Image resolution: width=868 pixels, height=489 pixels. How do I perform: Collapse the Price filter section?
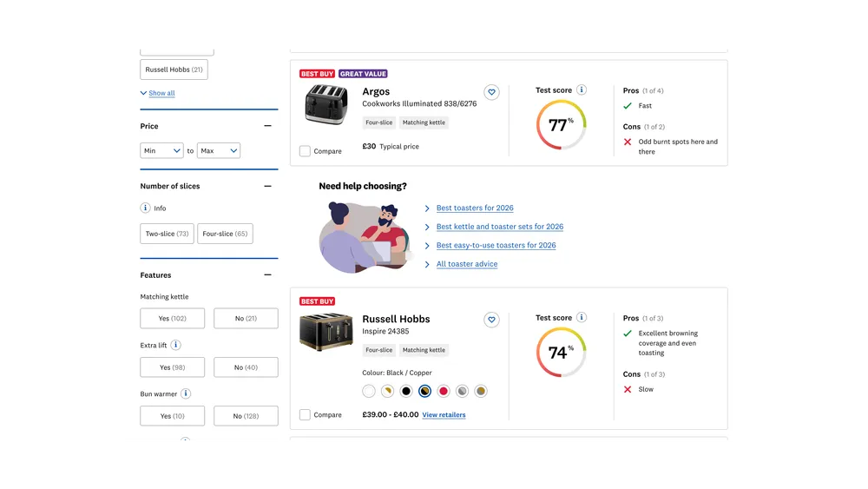pyautogui.click(x=267, y=126)
